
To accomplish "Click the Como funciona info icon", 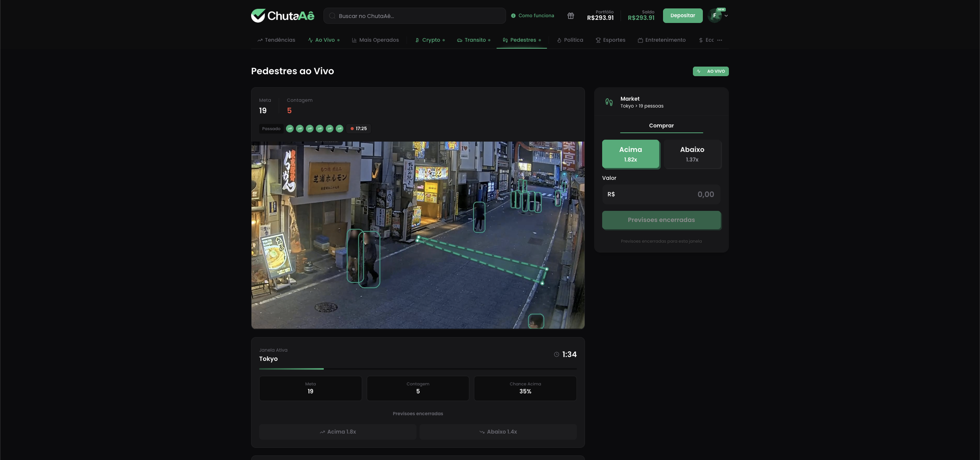I will tap(513, 16).
